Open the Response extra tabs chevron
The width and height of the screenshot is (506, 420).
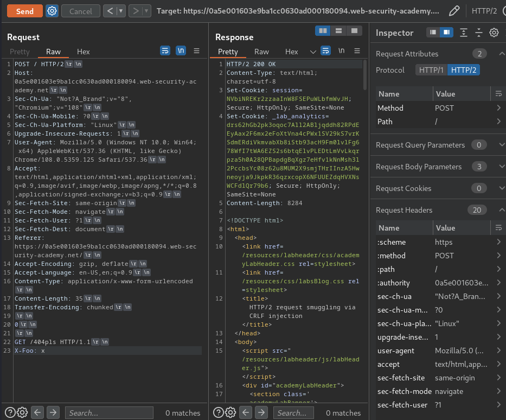(x=313, y=52)
